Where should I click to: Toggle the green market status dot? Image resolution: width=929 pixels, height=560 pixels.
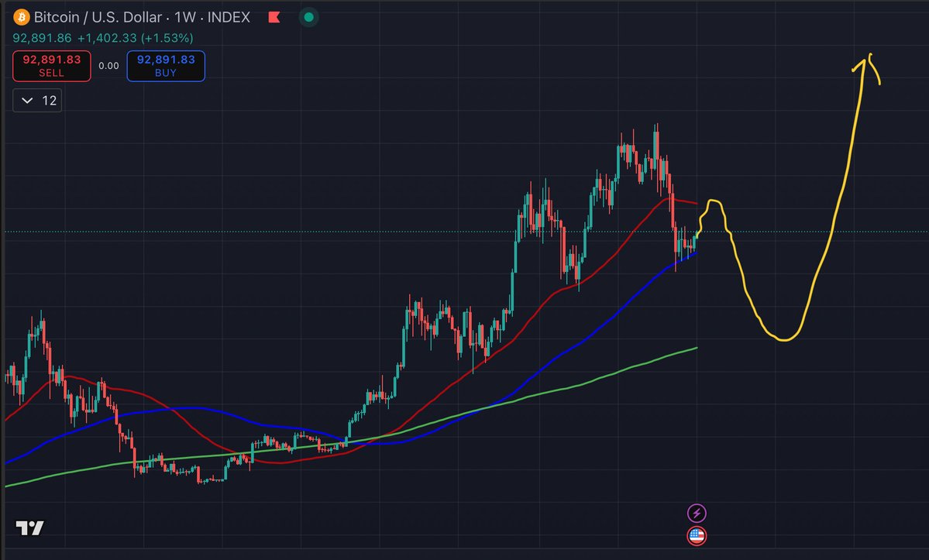click(x=308, y=17)
